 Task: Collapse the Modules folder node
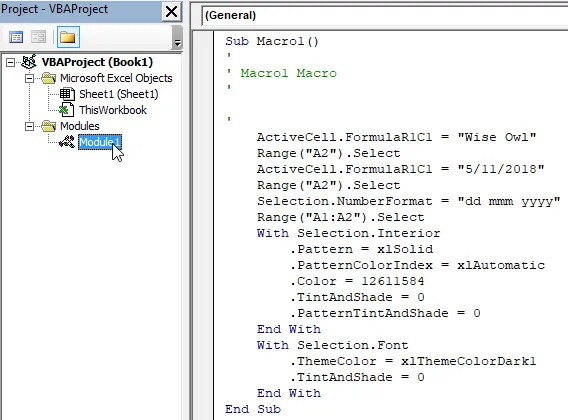[x=29, y=126]
